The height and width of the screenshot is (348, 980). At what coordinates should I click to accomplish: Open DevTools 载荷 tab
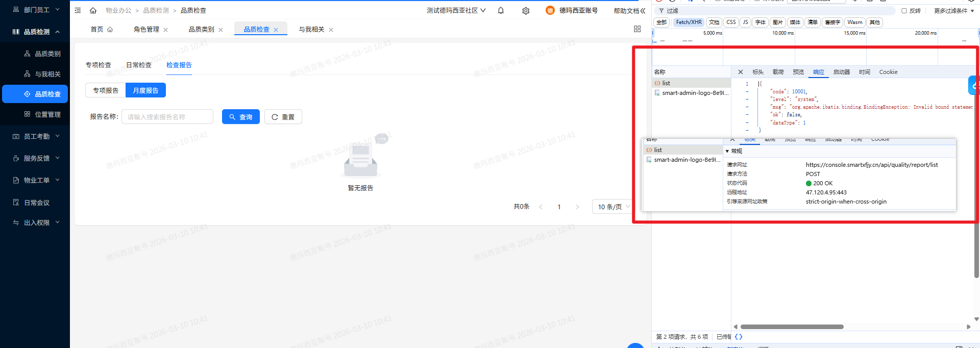coord(778,72)
